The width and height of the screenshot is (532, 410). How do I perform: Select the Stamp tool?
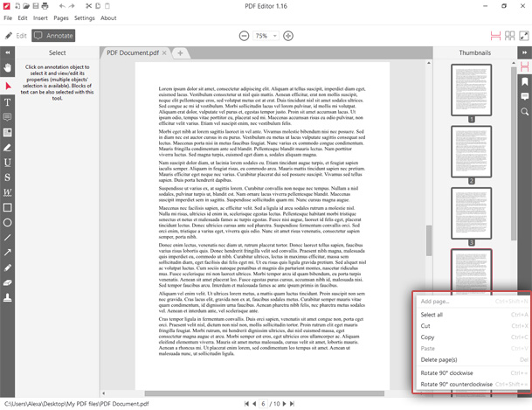click(x=8, y=297)
